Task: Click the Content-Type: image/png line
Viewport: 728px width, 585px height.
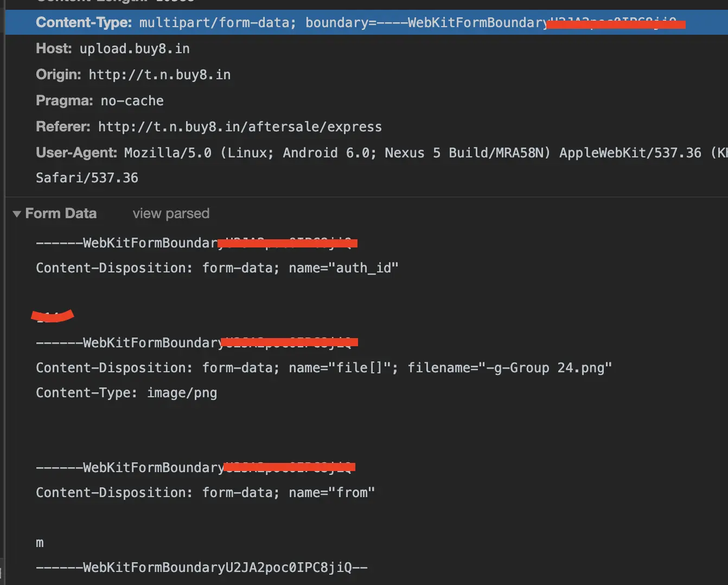Action: pos(126,393)
